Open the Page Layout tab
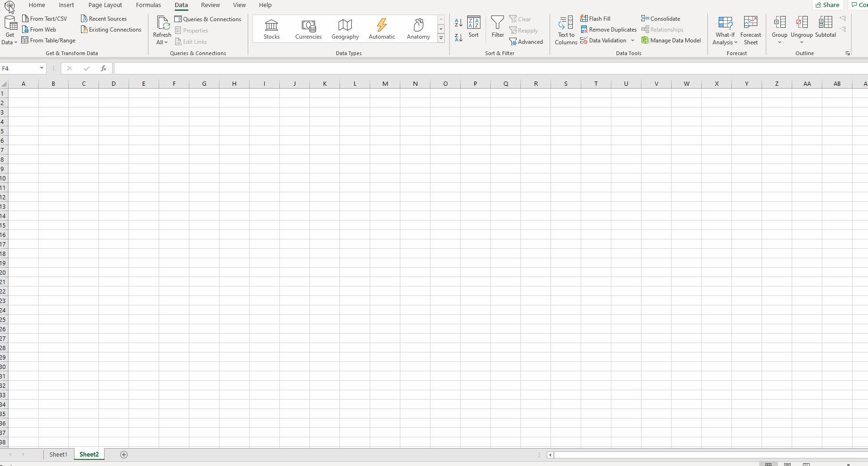 pyautogui.click(x=105, y=5)
